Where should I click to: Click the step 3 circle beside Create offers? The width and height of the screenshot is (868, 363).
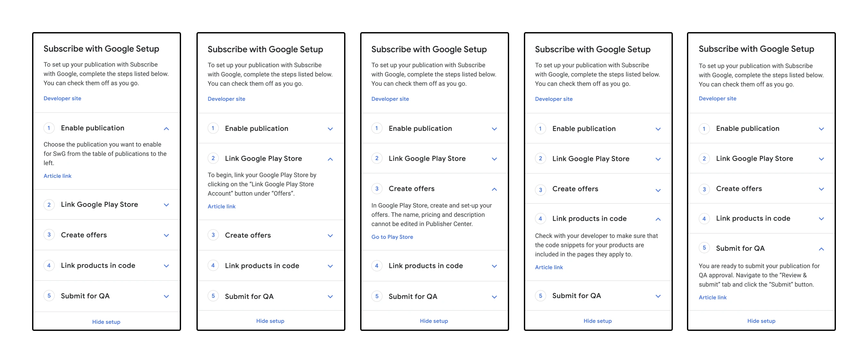[49, 235]
